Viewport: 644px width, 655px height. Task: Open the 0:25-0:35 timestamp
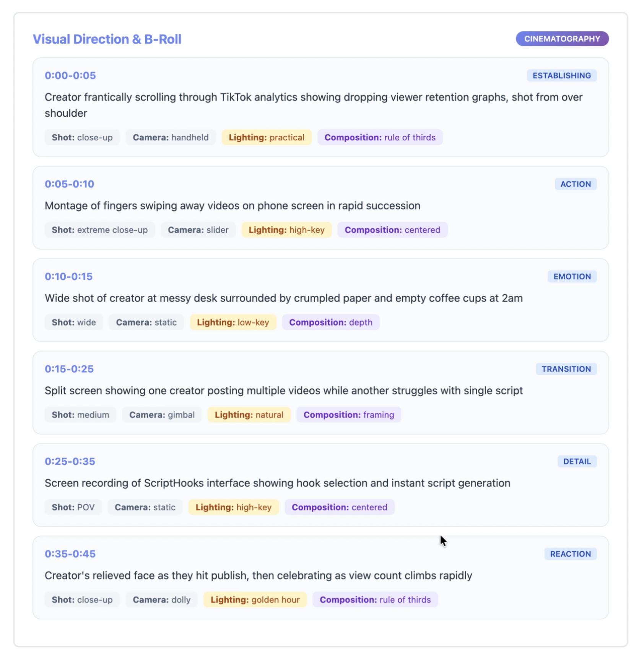coord(70,461)
